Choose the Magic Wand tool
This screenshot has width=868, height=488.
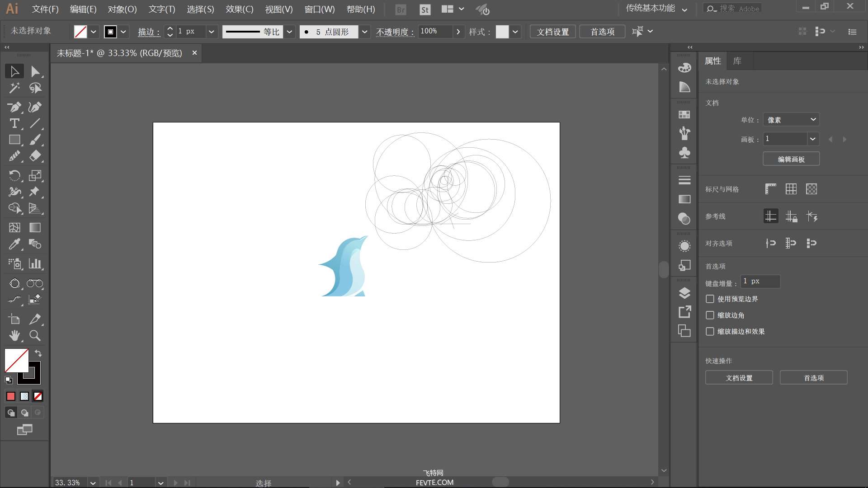pyautogui.click(x=14, y=88)
